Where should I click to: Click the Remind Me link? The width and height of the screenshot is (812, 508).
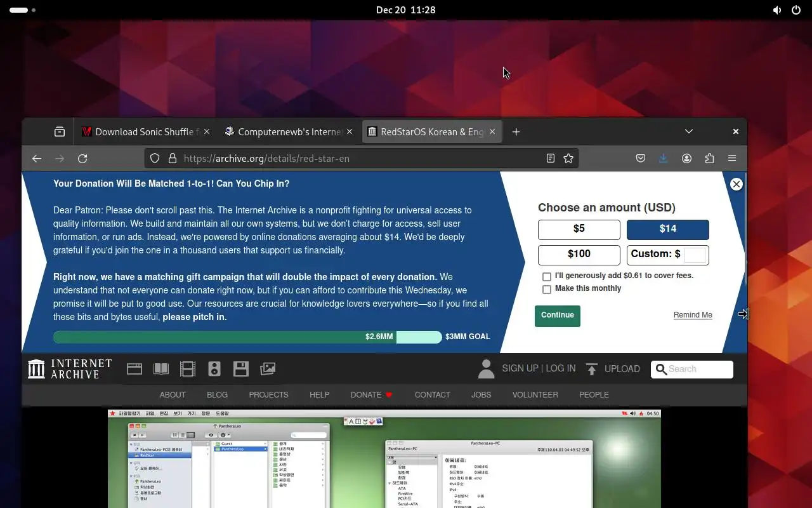point(693,315)
